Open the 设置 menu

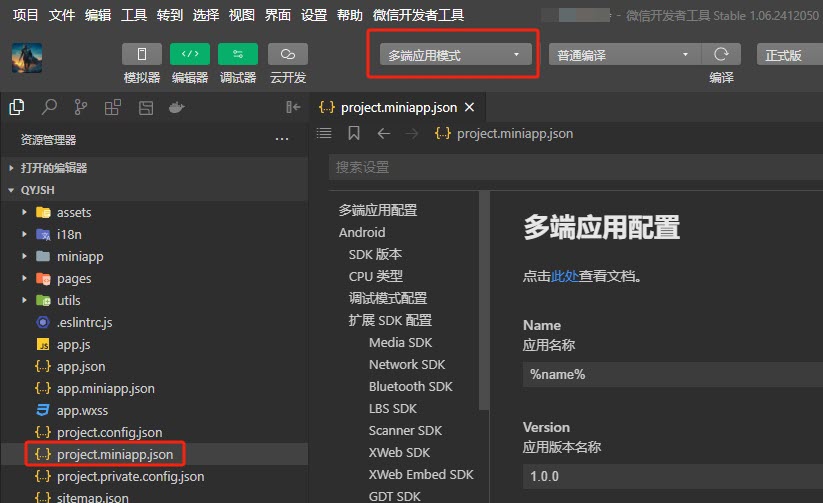314,15
